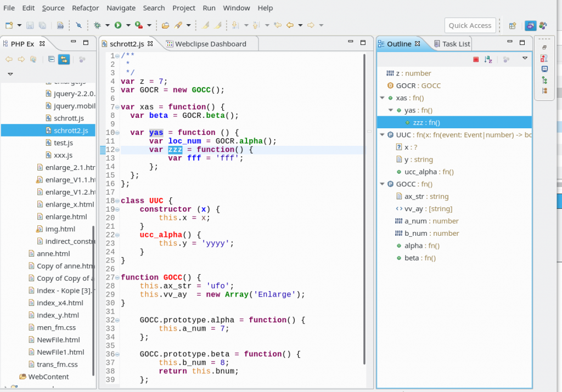
Task: Click Collapse All icon in PHP Explorer
Action: (51, 59)
